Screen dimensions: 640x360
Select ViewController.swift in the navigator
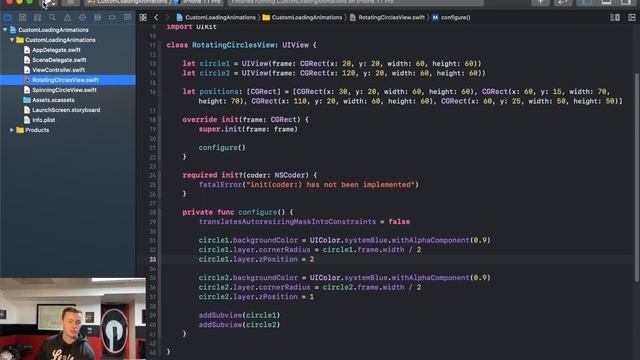point(58,70)
